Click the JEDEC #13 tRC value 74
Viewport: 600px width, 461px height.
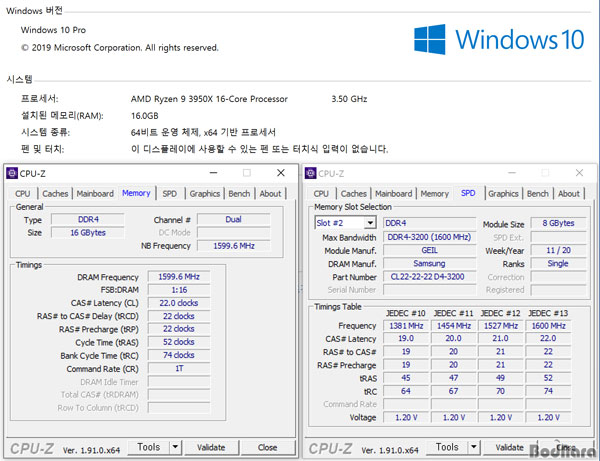(x=548, y=391)
